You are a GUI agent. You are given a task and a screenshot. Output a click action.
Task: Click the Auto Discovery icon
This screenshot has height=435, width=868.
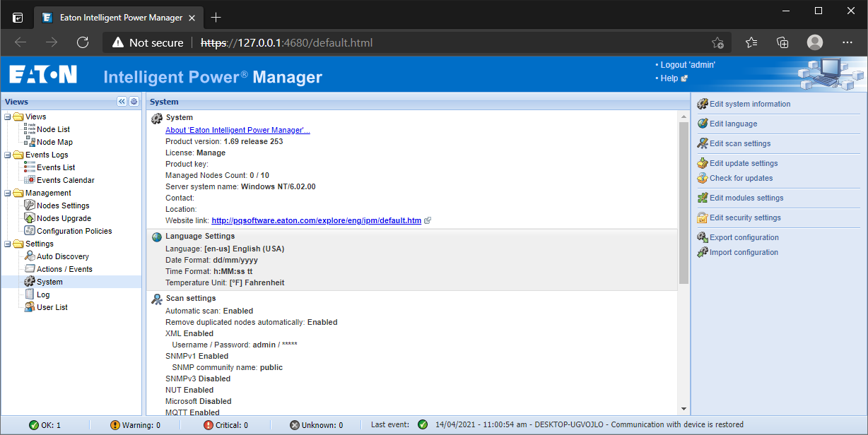click(x=30, y=256)
